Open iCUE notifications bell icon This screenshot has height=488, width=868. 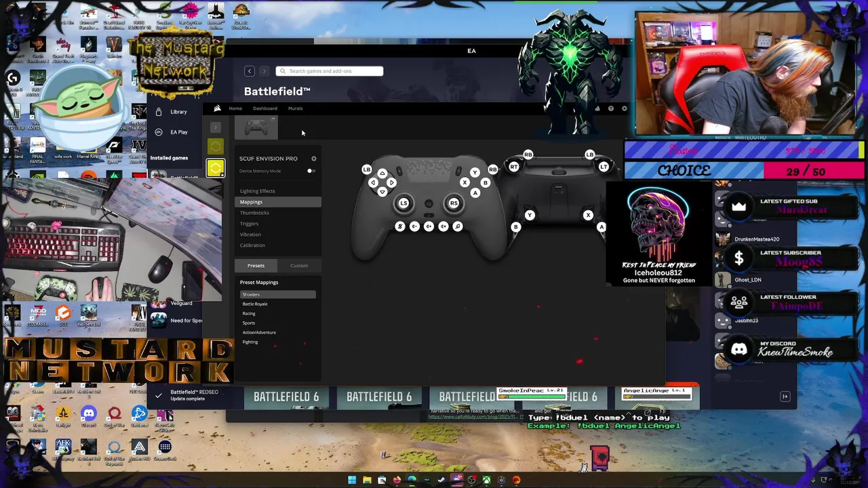click(x=597, y=108)
